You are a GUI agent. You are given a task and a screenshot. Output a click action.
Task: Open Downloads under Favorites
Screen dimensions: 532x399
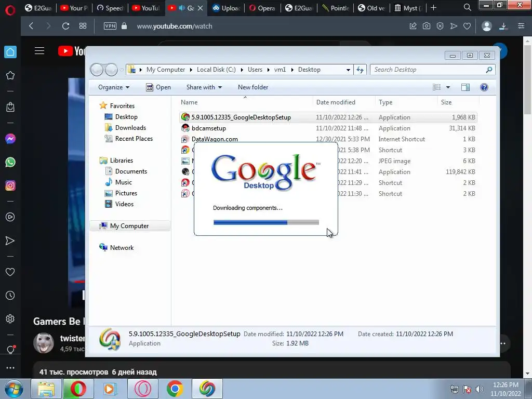130,128
